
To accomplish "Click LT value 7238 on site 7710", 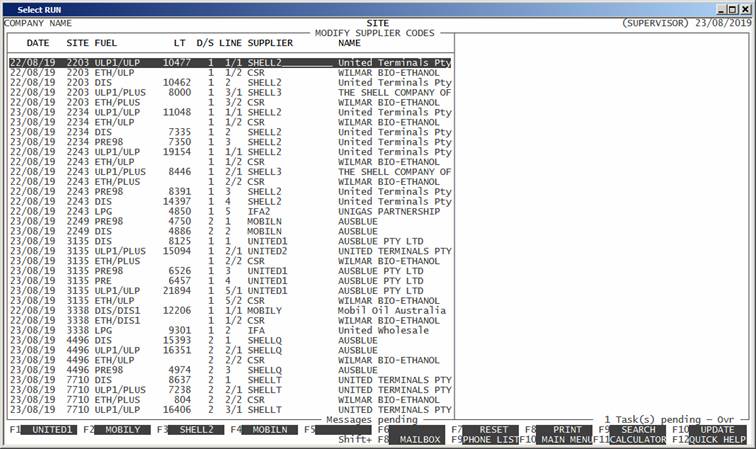I will point(179,390).
